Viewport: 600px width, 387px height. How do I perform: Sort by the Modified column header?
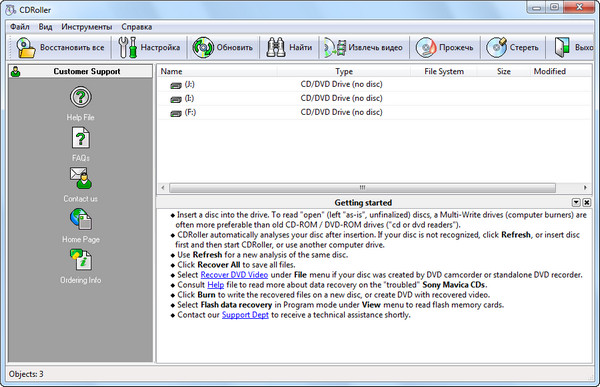coord(560,72)
